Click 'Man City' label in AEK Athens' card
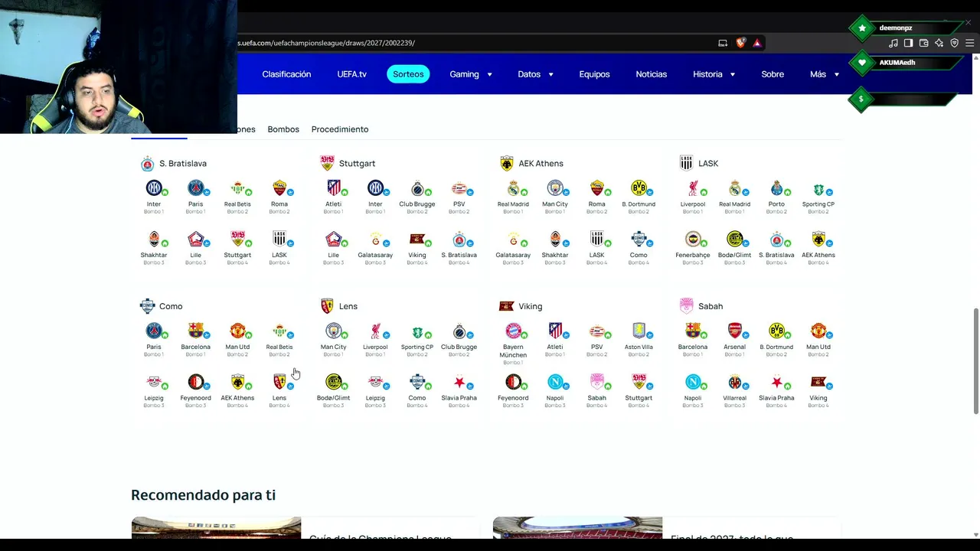Screen dimensions: 980x551 point(555,204)
